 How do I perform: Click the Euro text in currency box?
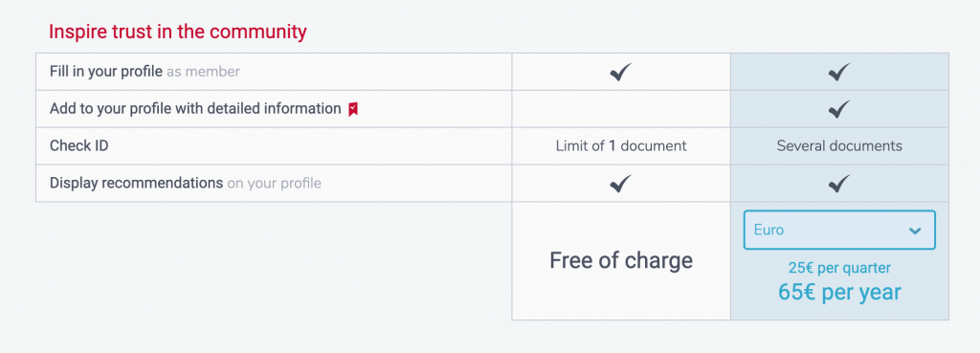point(768,230)
